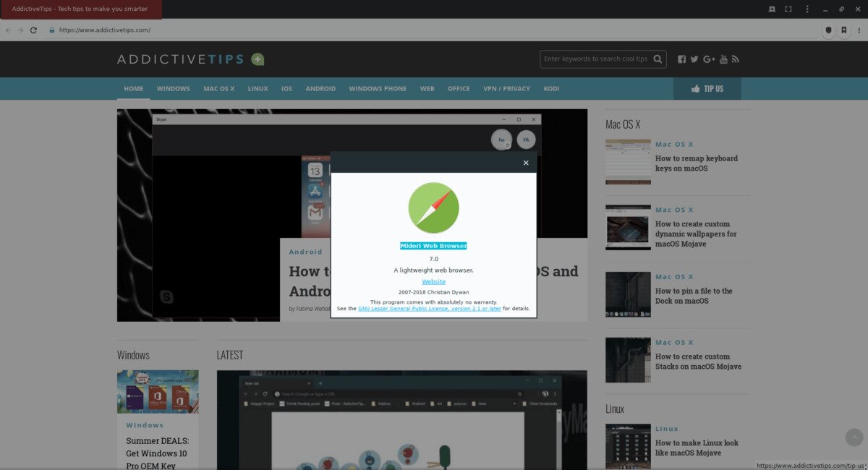The width and height of the screenshot is (868, 470).
Task: Open 'How to create custom Stacks on macOS Mojave'
Action: [x=698, y=362]
